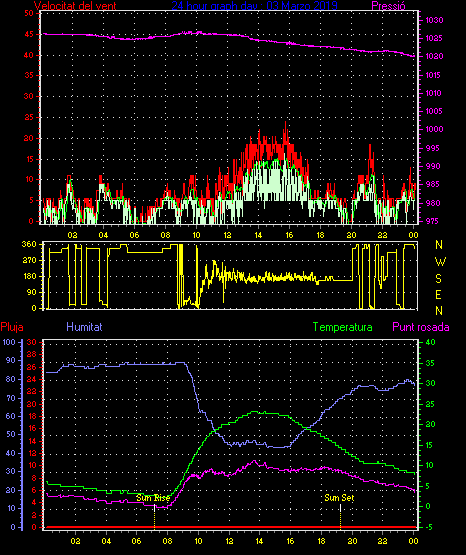Click the 40 value on temperature axis

coord(430,342)
